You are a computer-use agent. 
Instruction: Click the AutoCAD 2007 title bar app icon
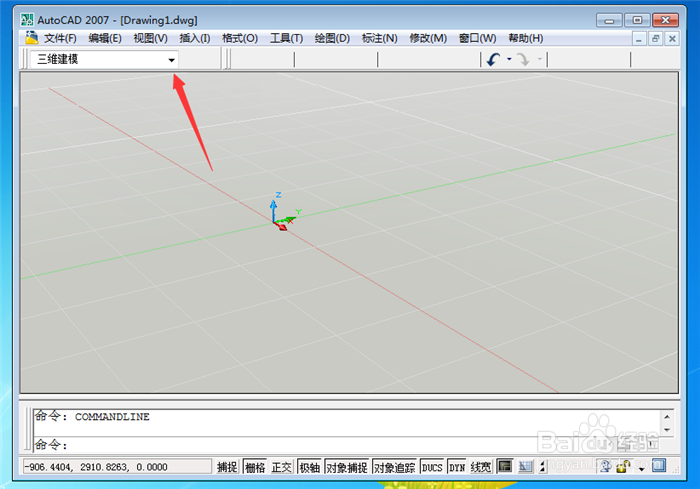(27, 20)
